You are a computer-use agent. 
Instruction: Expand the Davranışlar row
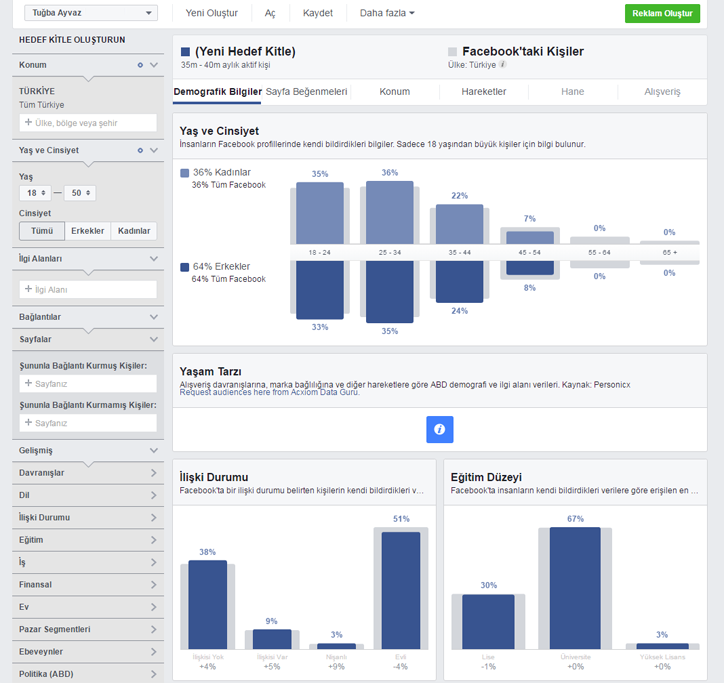tap(88, 473)
